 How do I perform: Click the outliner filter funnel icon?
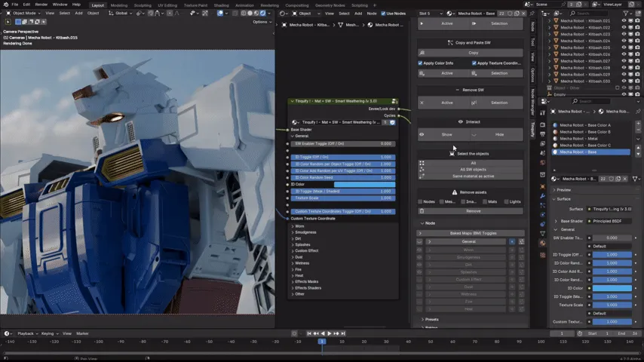pos(627,14)
